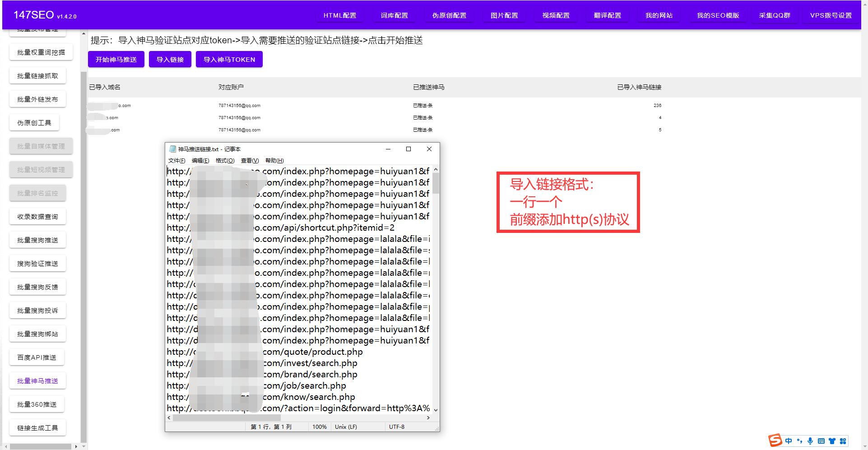Click Notepad horizontal scrollbar right arrow

[x=428, y=418]
